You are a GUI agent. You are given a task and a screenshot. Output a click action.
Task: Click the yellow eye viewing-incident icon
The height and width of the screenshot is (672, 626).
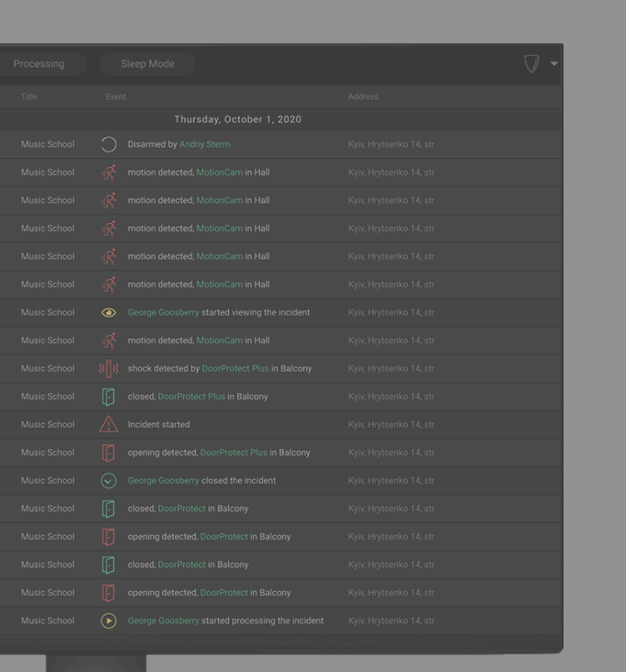click(108, 312)
